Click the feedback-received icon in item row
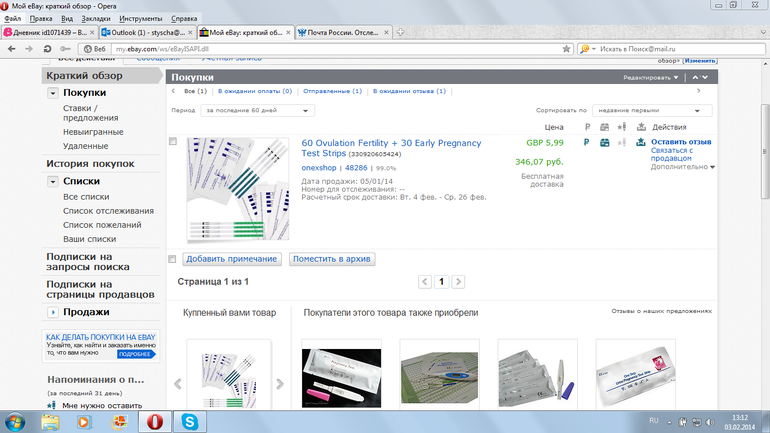The width and height of the screenshot is (770, 433). (640, 143)
